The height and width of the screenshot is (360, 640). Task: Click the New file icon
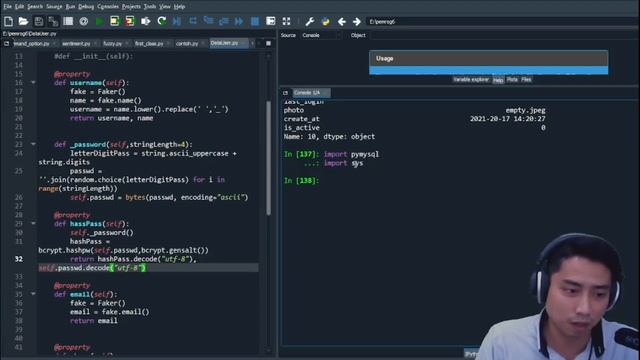pyautogui.click(x=8, y=21)
